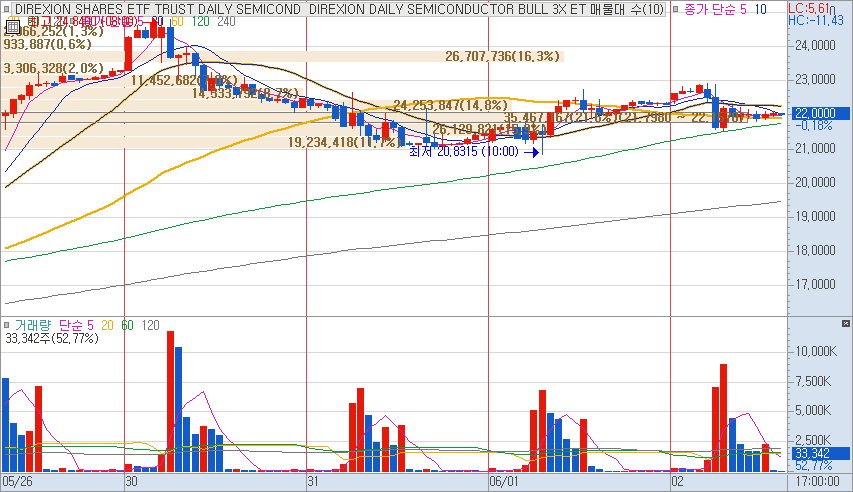Select the 매물대 수(10) indicator label
Viewport: 853px width, 492px height.
click(627, 9)
